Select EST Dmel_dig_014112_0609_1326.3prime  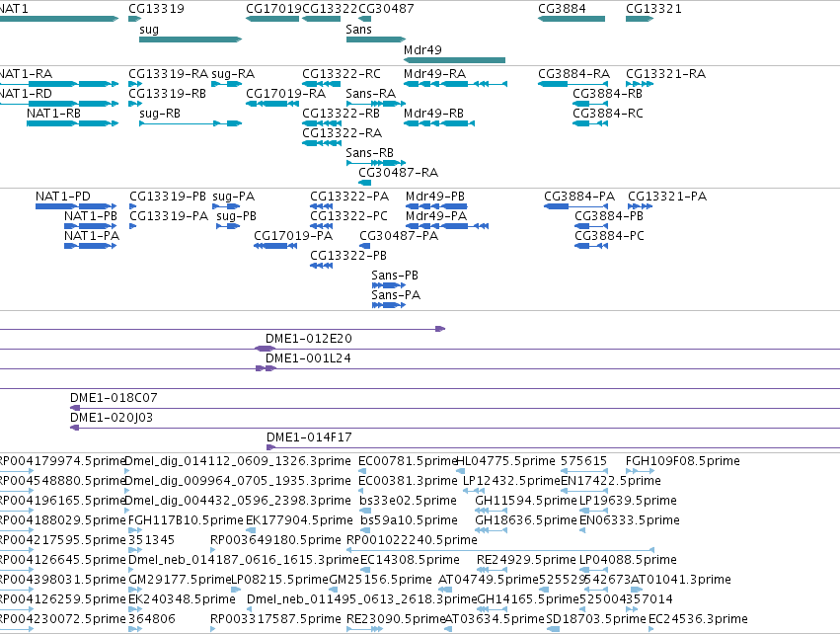[x=237, y=461]
